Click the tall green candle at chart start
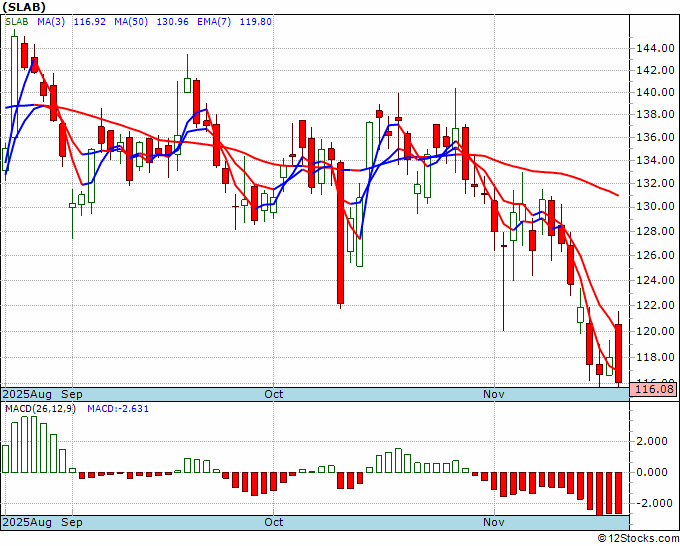Screen dimensions: 680x546 [x=14, y=87]
